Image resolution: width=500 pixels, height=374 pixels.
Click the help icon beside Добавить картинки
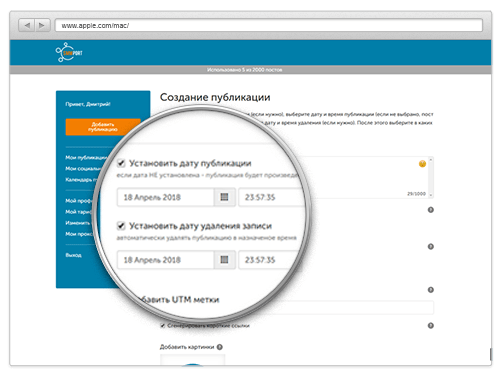220,347
